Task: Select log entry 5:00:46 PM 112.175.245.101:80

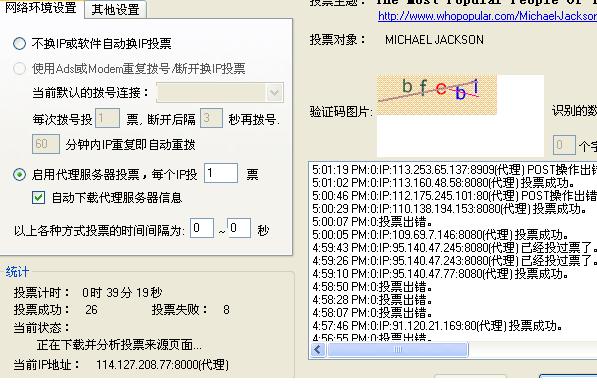Action: [454, 196]
